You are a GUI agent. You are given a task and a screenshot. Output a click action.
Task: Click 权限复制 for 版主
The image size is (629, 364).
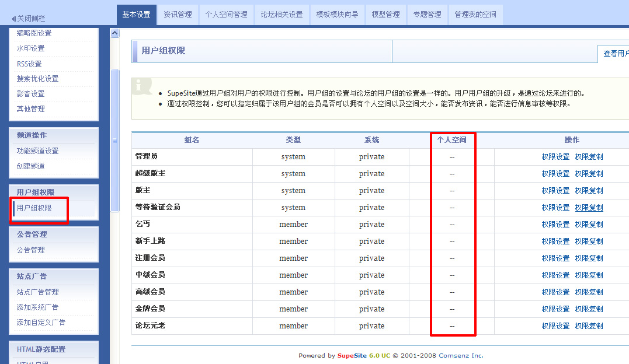[x=589, y=190]
